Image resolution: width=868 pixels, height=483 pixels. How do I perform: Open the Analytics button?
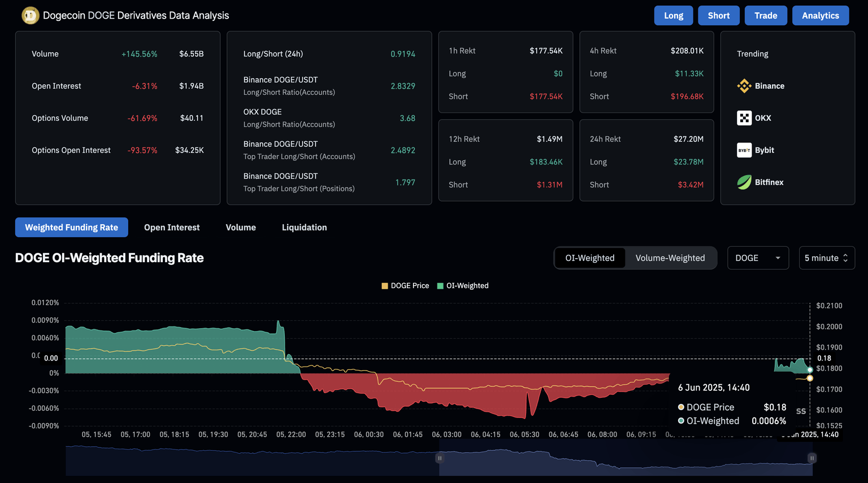tap(820, 16)
